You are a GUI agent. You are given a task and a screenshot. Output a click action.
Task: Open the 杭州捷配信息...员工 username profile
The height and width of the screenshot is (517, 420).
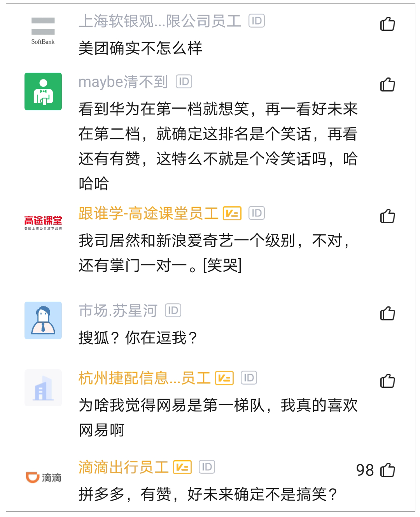[x=144, y=378]
